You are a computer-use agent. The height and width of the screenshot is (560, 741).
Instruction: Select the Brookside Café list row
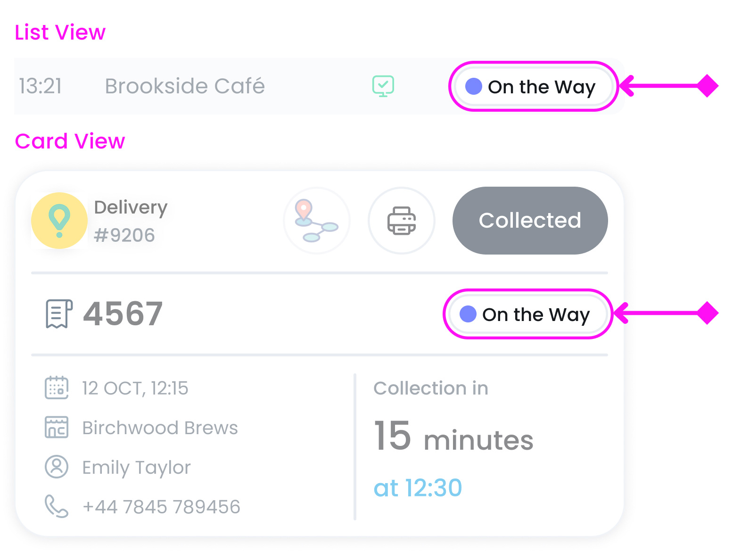pyautogui.click(x=185, y=86)
